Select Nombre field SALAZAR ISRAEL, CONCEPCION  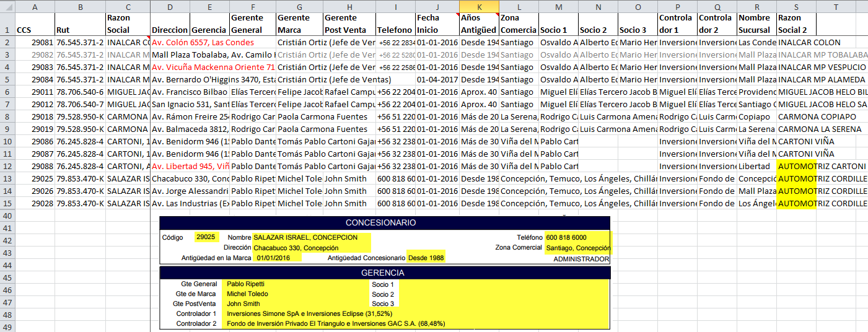tap(311, 238)
